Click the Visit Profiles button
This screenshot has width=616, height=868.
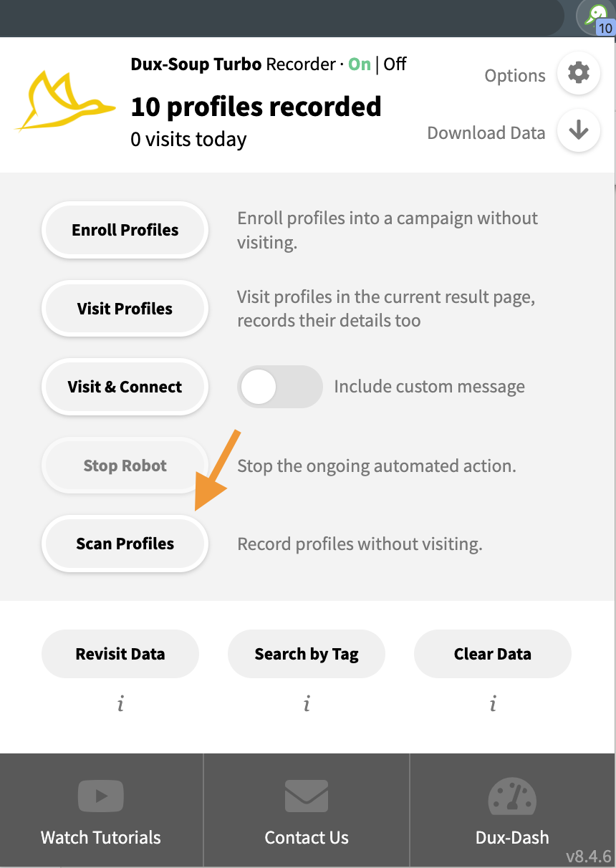pyautogui.click(x=125, y=309)
